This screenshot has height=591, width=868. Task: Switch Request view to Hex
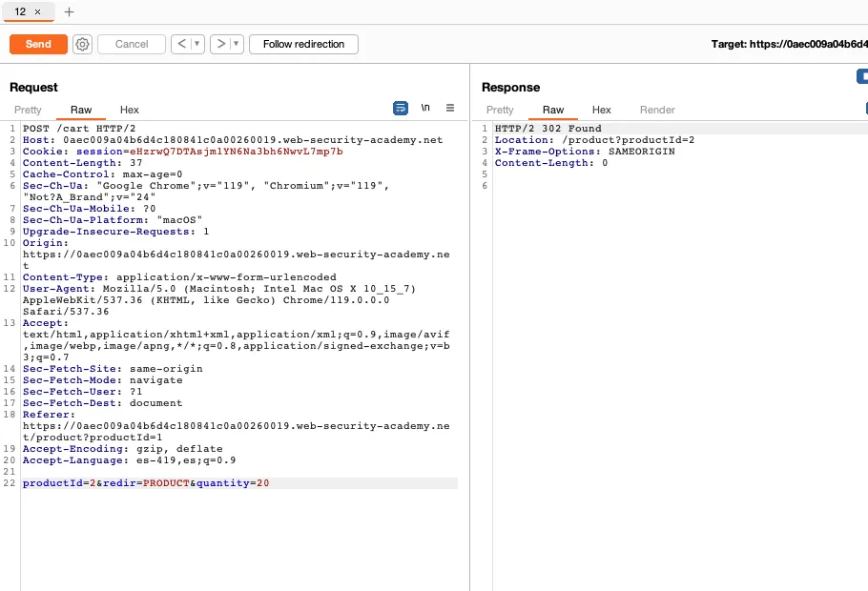(129, 110)
